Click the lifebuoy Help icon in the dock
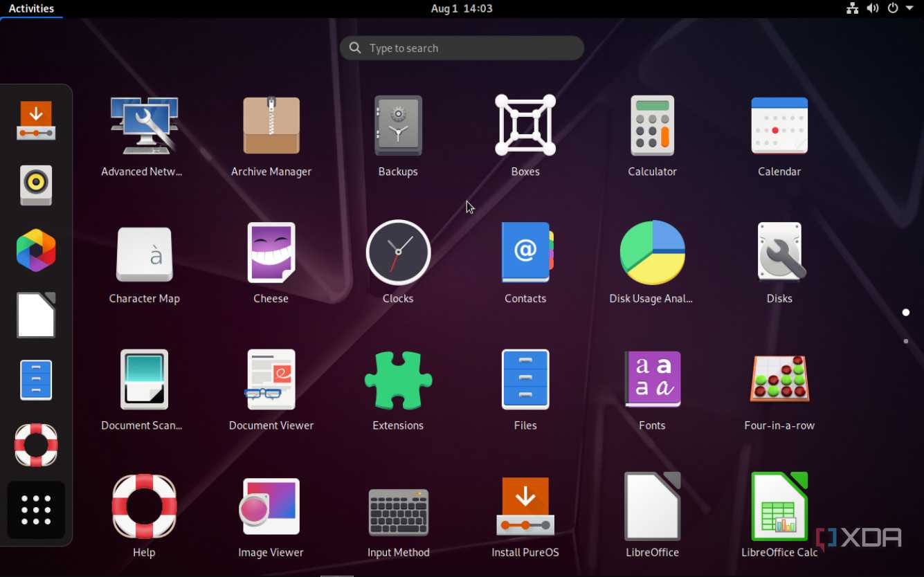 tap(36, 445)
